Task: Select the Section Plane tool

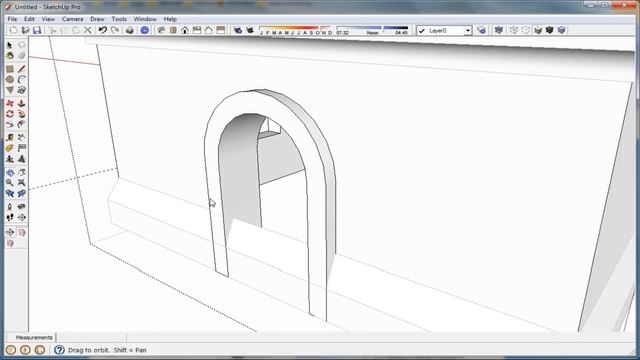Action: [x=22, y=217]
